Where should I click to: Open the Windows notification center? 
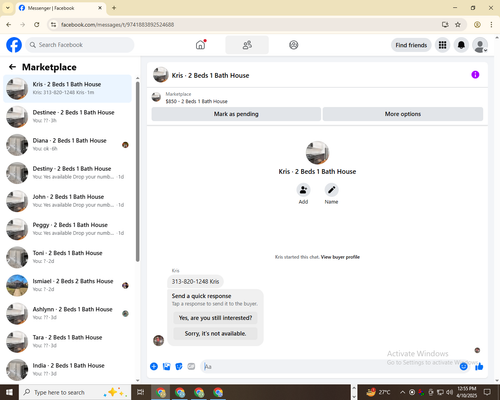coord(487,392)
